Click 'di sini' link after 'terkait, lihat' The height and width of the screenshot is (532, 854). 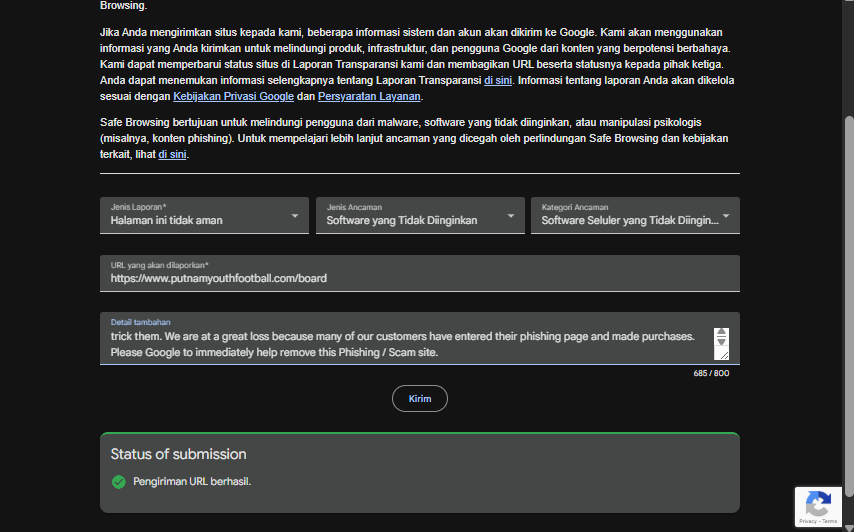point(172,154)
